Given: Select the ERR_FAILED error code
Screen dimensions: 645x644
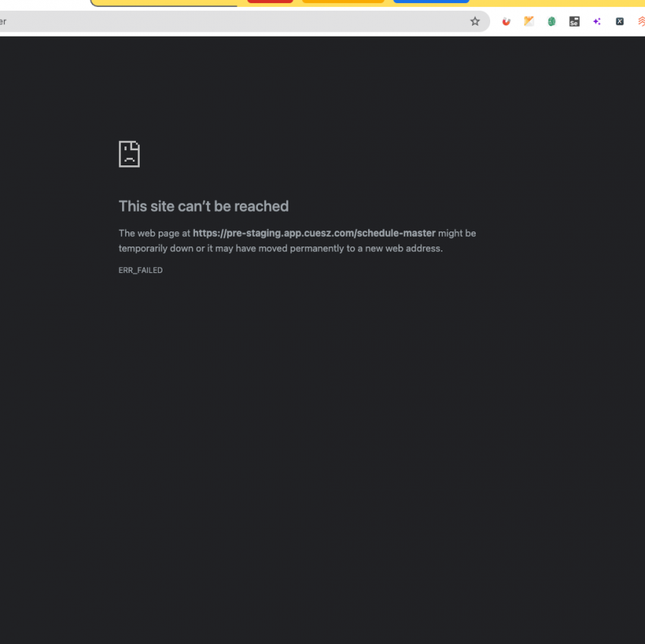Looking at the screenshot, I should (140, 270).
